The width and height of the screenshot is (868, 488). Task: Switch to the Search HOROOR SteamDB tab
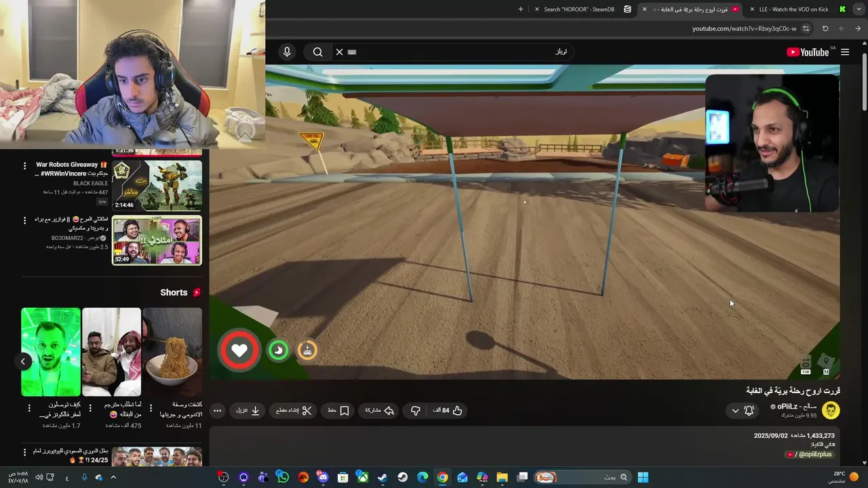pyautogui.click(x=584, y=9)
